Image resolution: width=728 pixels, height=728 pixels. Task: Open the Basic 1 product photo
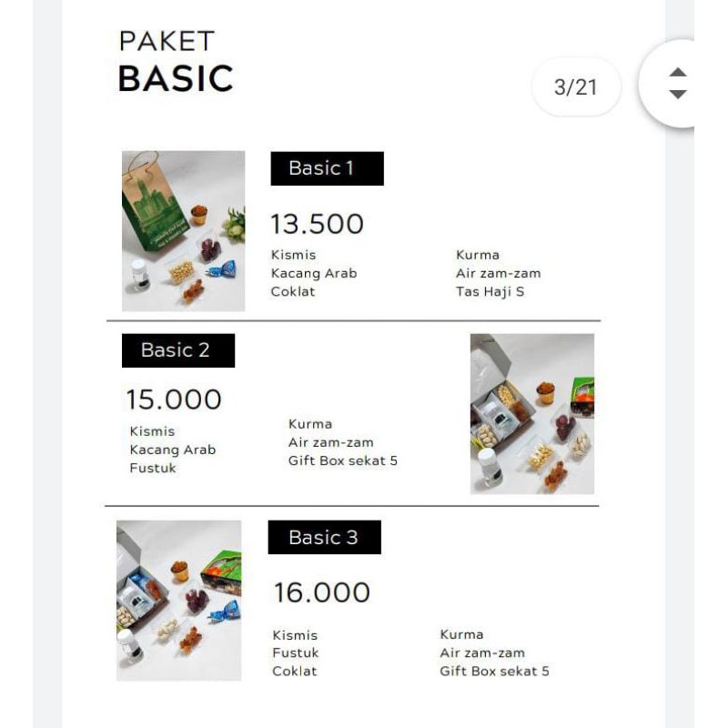[184, 231]
